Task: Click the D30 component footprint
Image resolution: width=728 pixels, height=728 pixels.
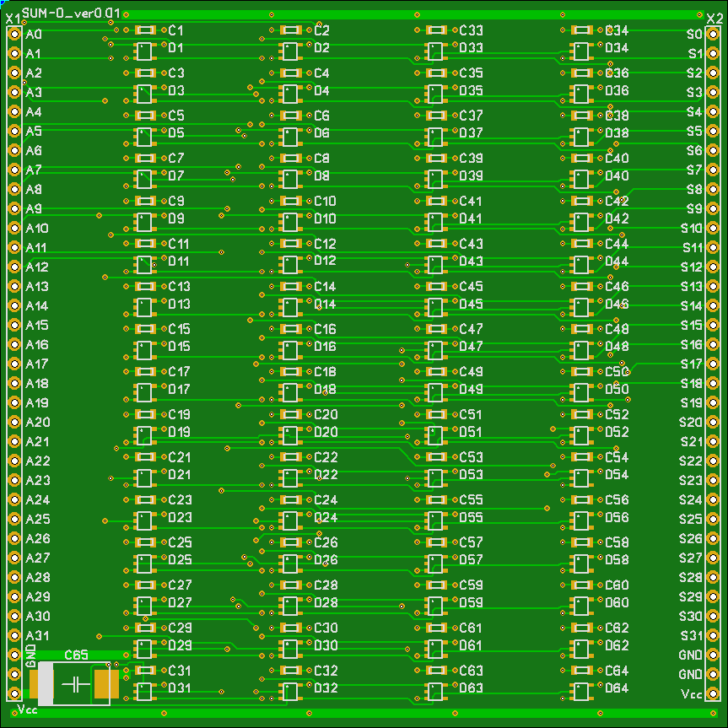Action: click(290, 649)
